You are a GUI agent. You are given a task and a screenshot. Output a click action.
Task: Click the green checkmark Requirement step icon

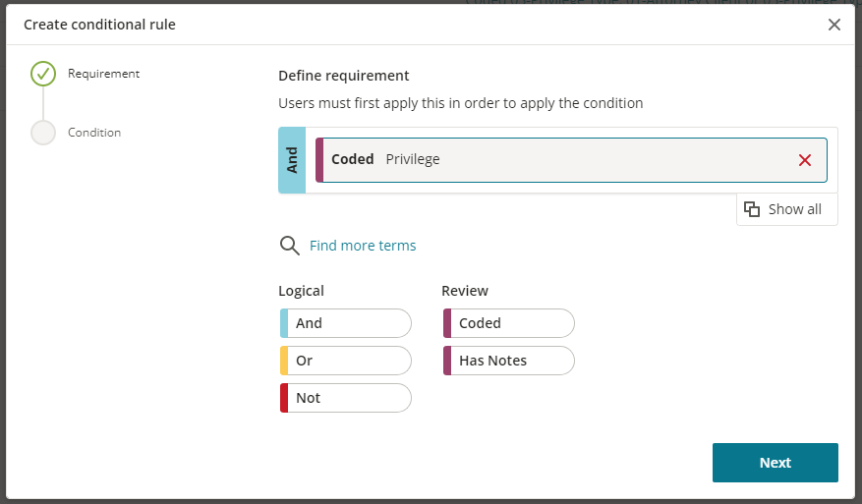tap(43, 74)
